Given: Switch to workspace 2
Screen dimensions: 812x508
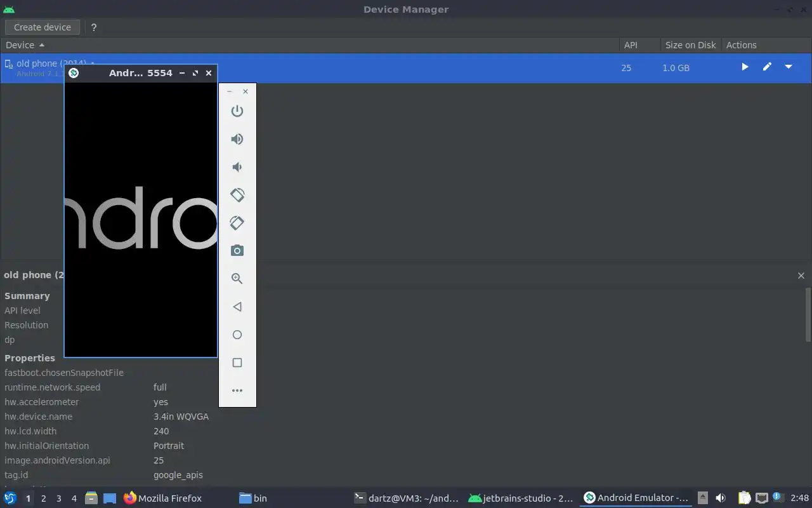Looking at the screenshot, I should click(x=43, y=498).
